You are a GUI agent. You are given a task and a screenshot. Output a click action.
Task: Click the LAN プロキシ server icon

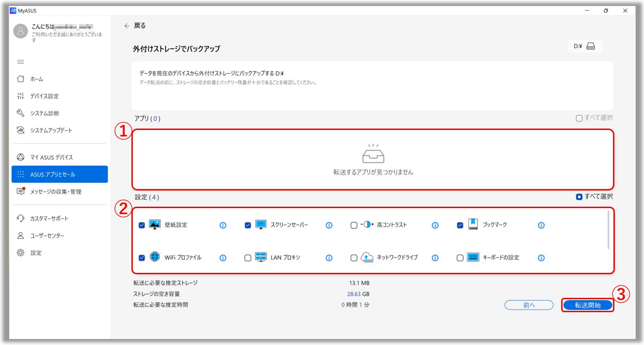click(261, 257)
